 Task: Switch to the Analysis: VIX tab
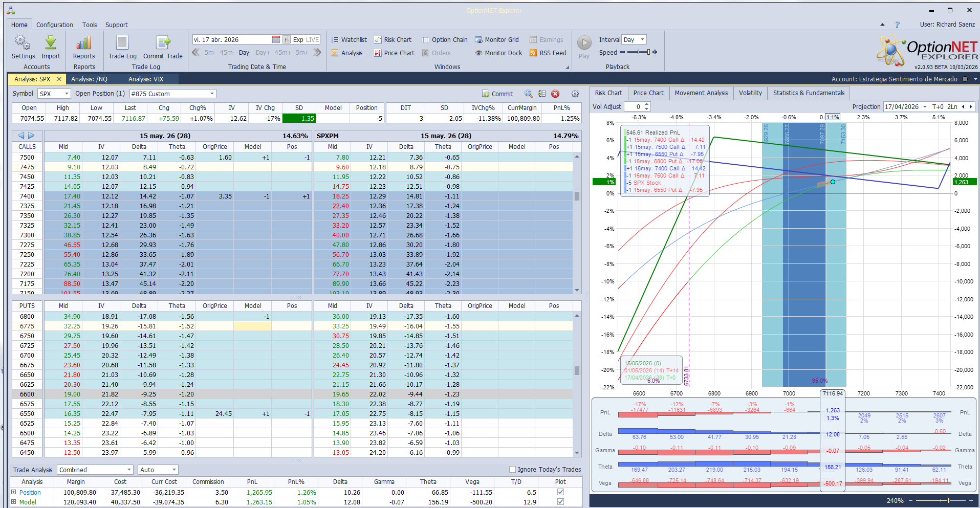click(146, 79)
